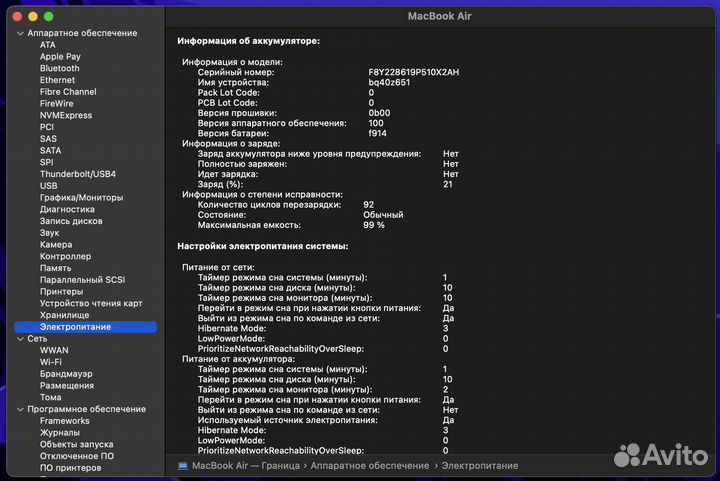Select SPI in the sidebar
This screenshot has width=720, height=481.
[46, 162]
